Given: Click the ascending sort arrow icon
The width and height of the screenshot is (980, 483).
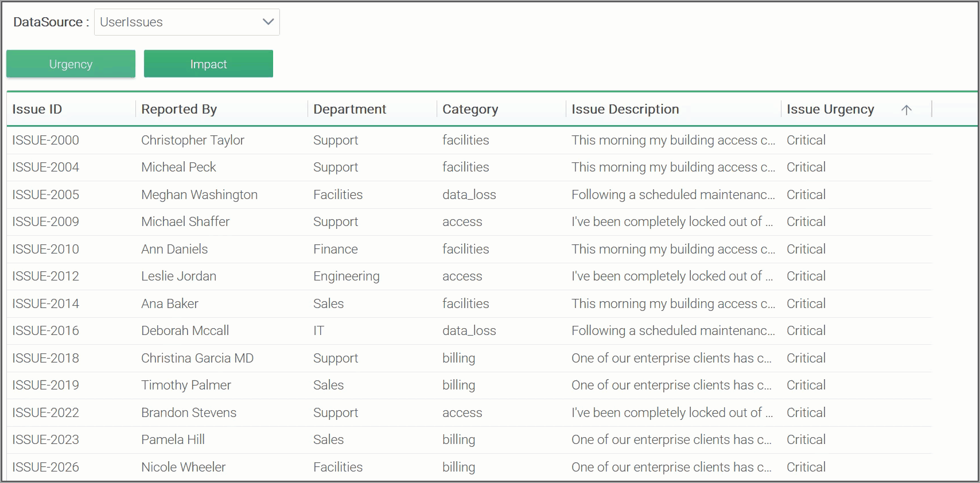Looking at the screenshot, I should (x=906, y=110).
